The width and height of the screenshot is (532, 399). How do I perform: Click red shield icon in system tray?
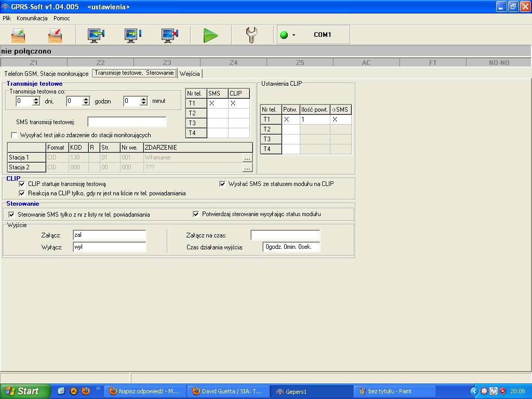[503, 392]
